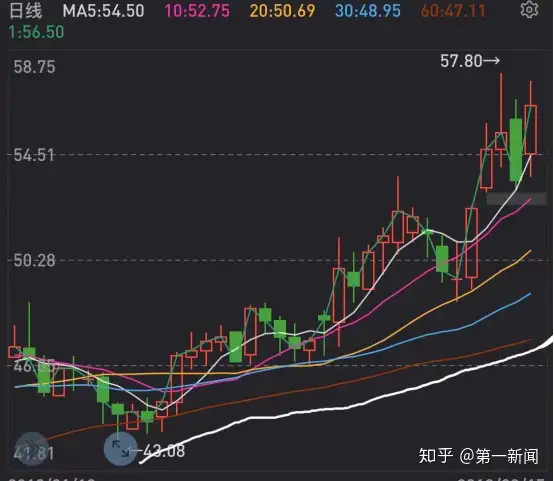Click the 58.75 price axis label
The width and height of the screenshot is (554, 481).
[34, 67]
